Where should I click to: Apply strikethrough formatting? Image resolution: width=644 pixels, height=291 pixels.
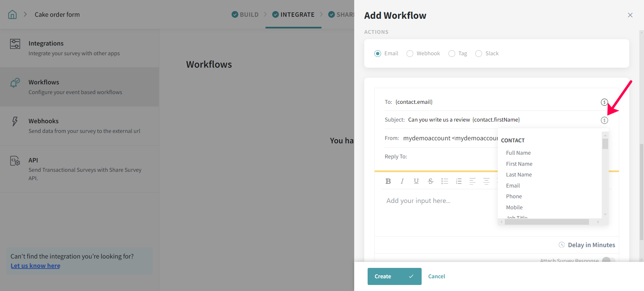431,181
